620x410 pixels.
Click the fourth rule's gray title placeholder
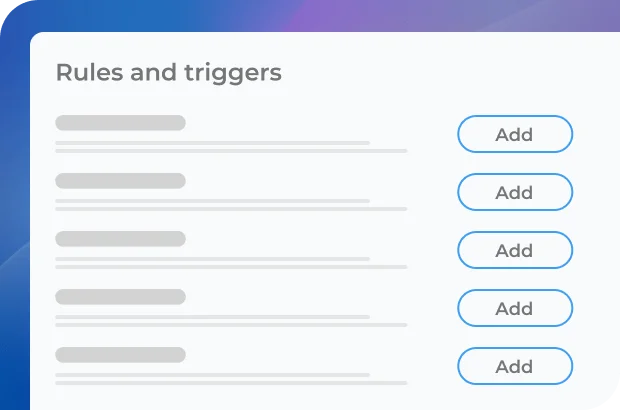120,297
